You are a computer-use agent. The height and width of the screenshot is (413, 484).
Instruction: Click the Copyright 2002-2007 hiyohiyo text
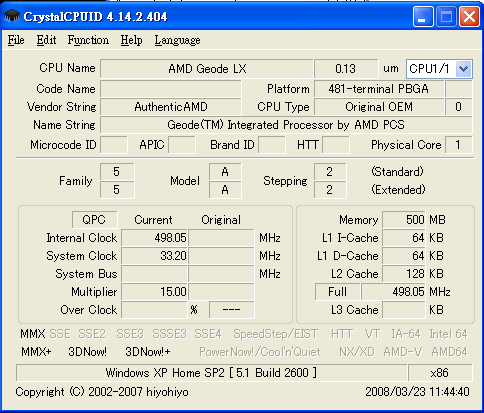(102, 392)
